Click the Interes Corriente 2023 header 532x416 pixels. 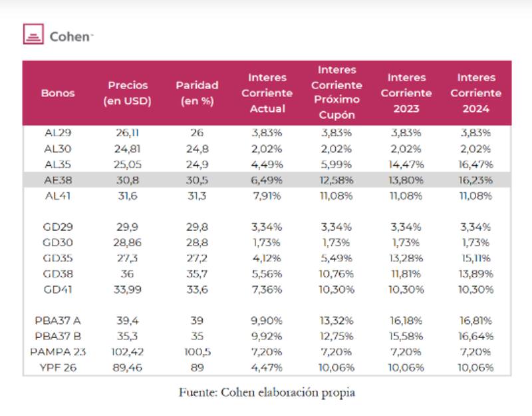[406, 93]
